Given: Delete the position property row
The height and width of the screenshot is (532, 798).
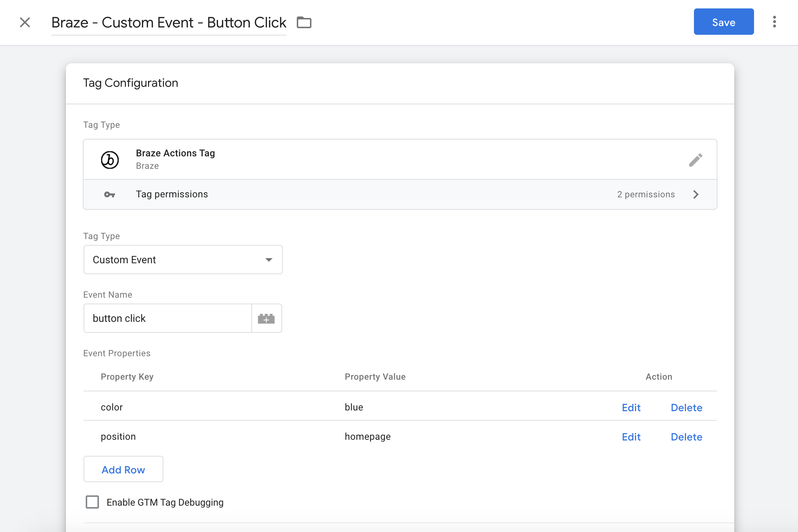Looking at the screenshot, I should [x=686, y=437].
